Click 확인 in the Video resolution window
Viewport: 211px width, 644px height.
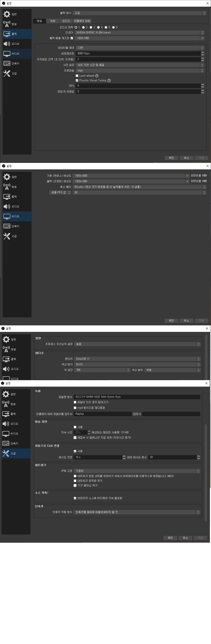click(171, 321)
